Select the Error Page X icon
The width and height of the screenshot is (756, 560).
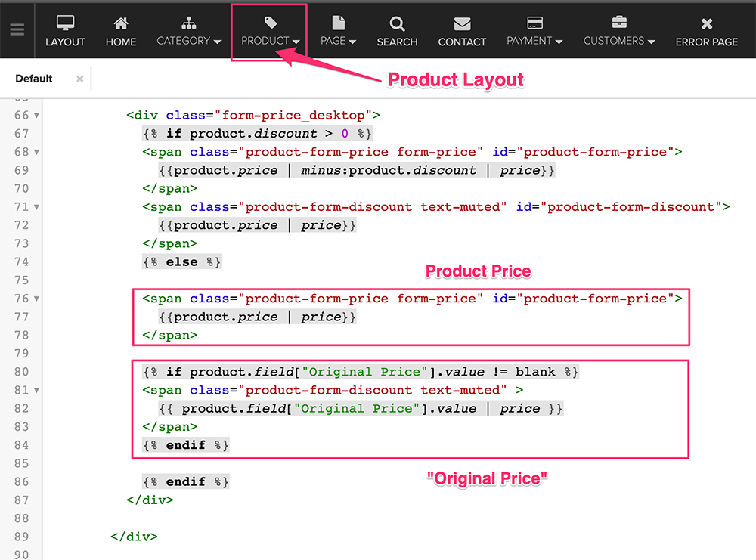pos(706,23)
